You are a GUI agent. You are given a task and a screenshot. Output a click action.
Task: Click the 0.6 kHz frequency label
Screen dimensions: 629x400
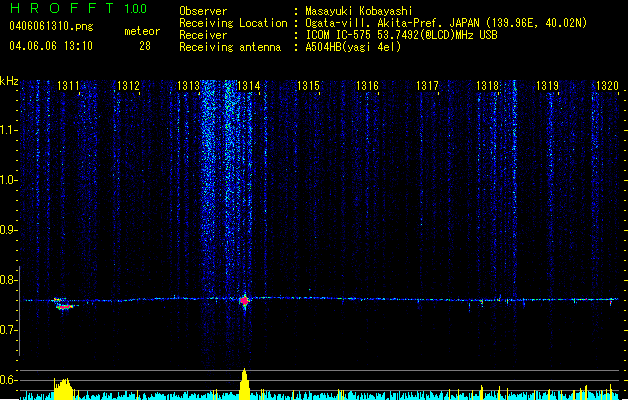[8, 380]
